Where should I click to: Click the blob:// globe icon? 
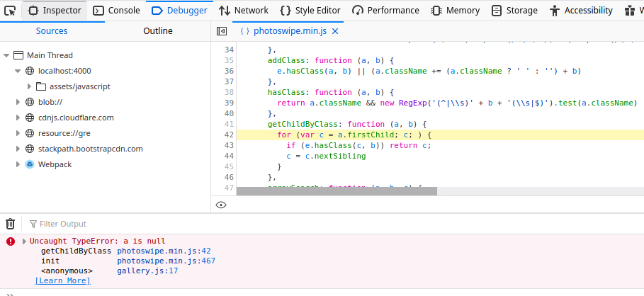tap(30, 102)
